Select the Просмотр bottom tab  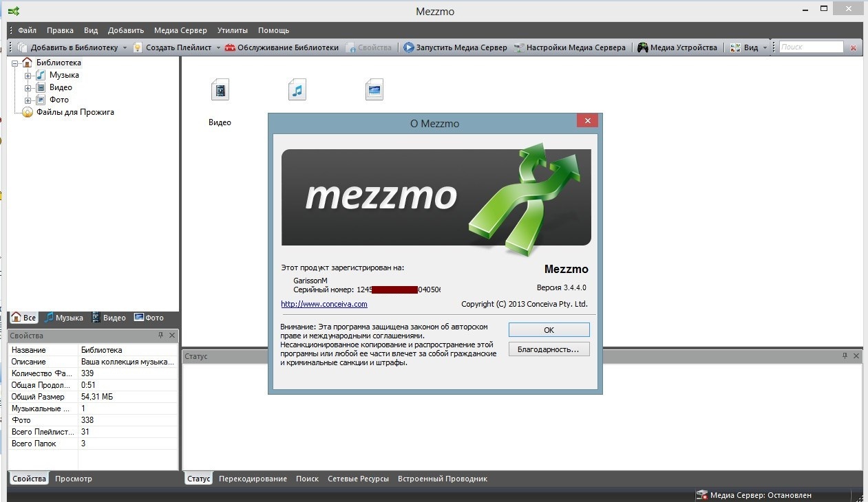click(74, 479)
